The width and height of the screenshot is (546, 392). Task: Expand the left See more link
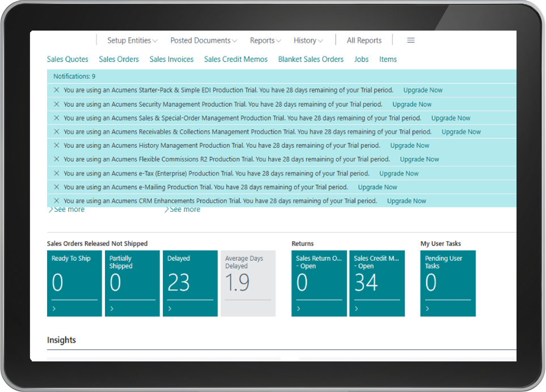click(x=66, y=210)
